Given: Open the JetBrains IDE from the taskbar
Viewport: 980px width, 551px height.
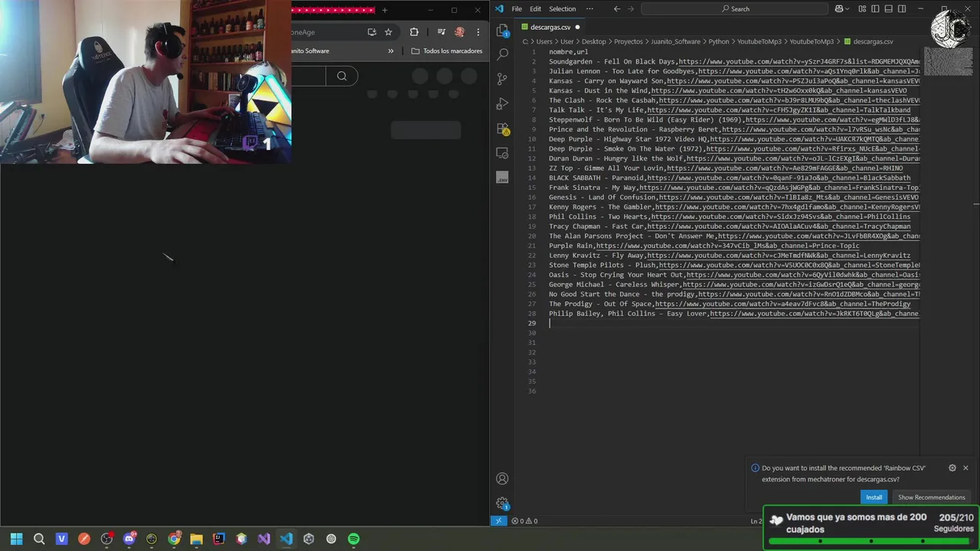Looking at the screenshot, I should (x=218, y=539).
